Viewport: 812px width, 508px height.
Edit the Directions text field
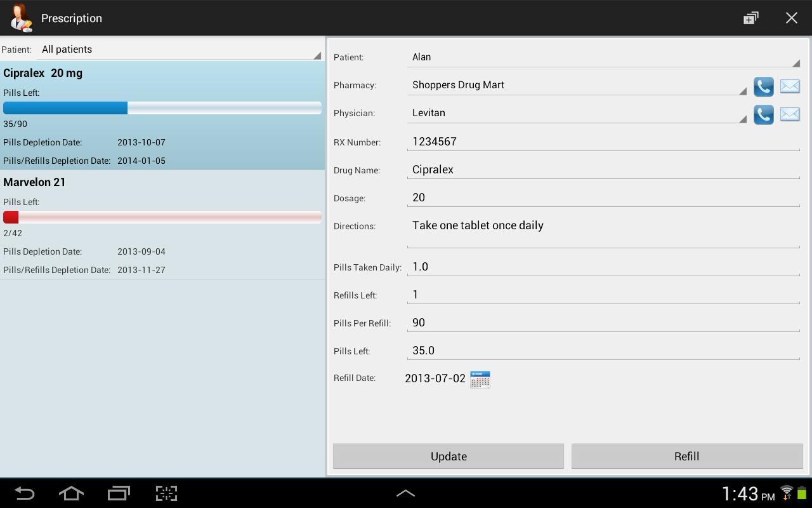[603, 232]
